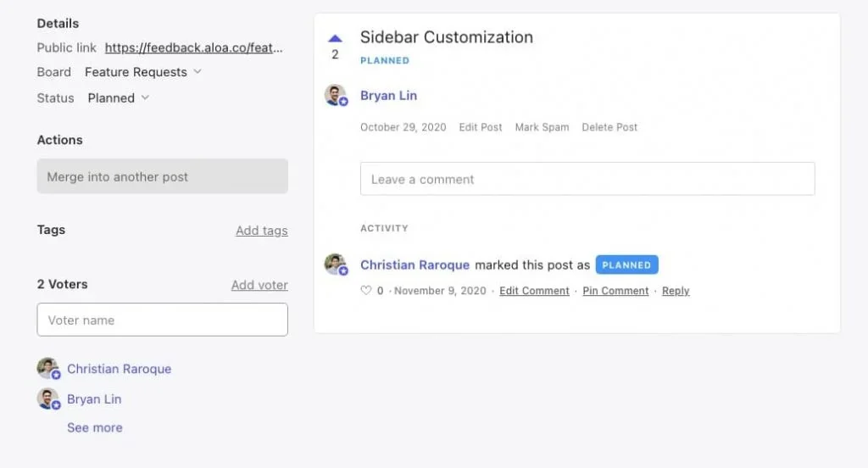Open the Board Feature Requests dropdown

pos(143,72)
